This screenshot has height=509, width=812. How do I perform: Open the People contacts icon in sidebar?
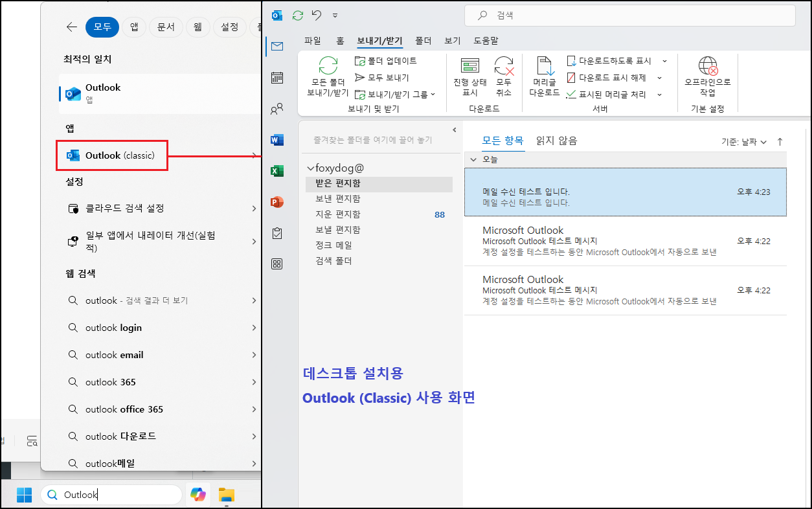click(277, 109)
